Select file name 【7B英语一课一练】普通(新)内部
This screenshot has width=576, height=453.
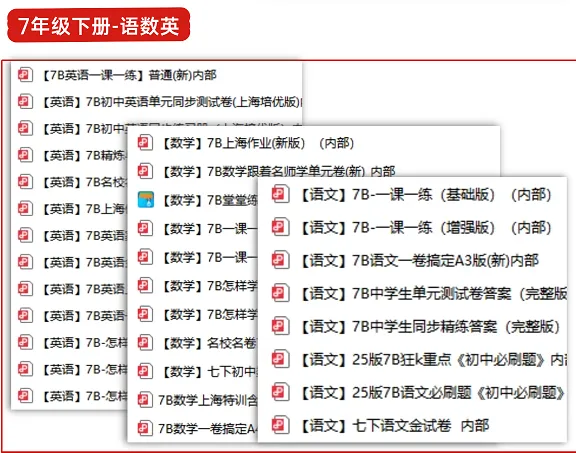pyautogui.click(x=129, y=75)
